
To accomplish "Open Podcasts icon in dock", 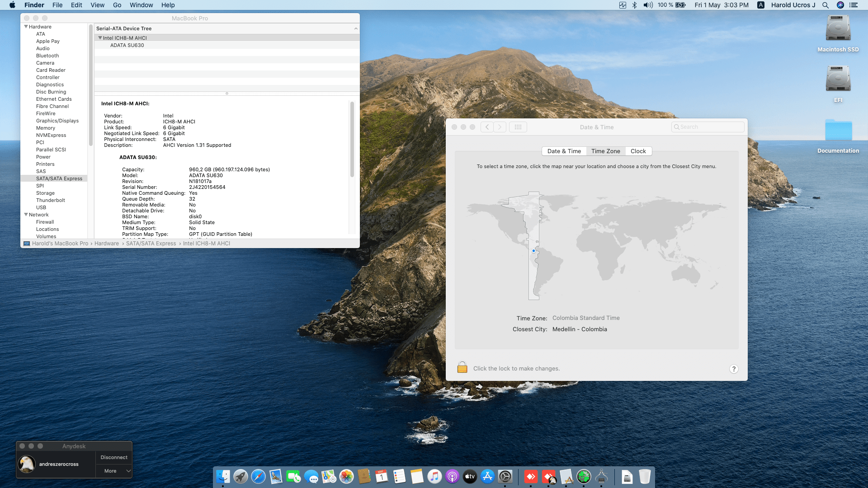I will (452, 476).
